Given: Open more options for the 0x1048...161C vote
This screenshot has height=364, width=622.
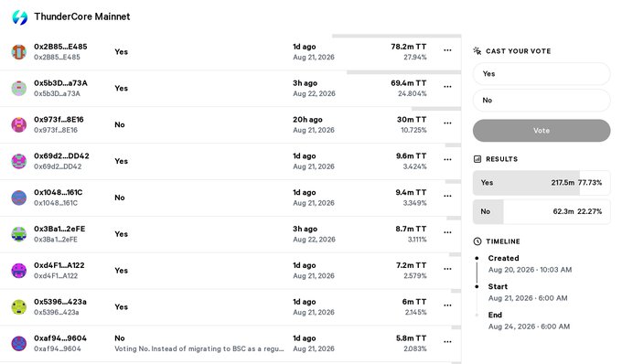Looking at the screenshot, I should (x=447, y=197).
